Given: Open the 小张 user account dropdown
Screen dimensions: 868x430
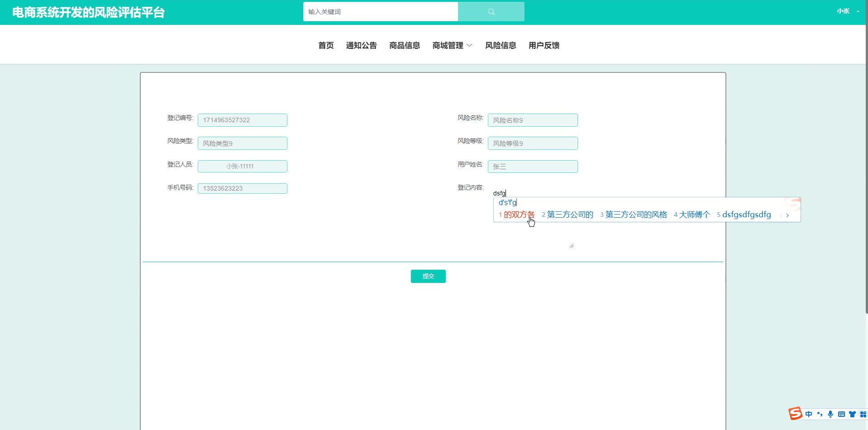Looking at the screenshot, I should [x=847, y=11].
